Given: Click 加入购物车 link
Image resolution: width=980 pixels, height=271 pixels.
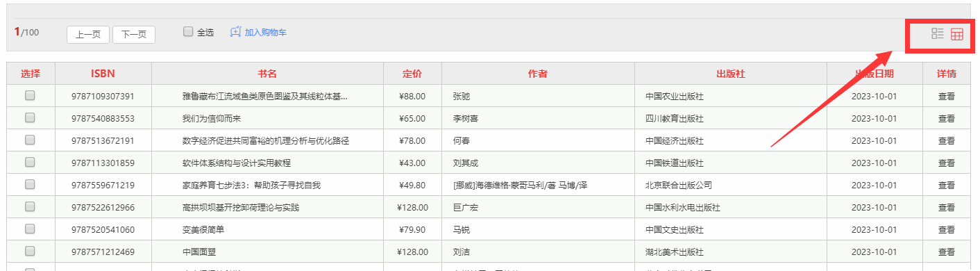Looking at the screenshot, I should 266,32.
